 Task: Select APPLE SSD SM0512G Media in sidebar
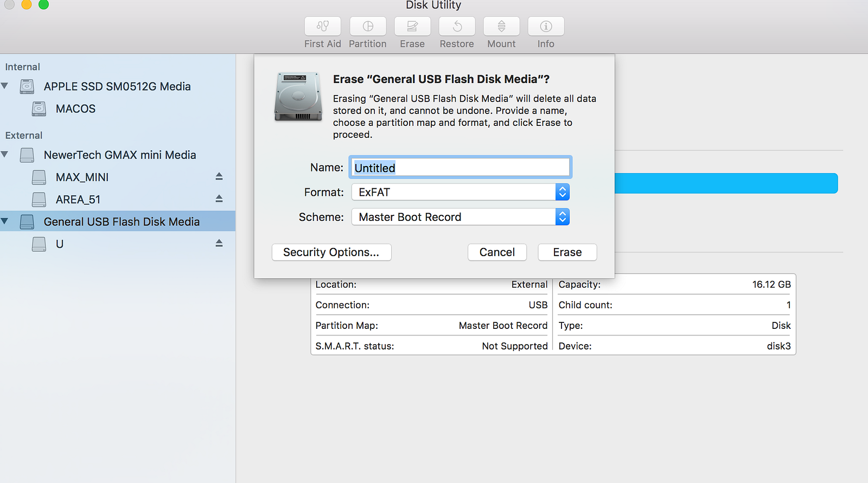click(117, 86)
